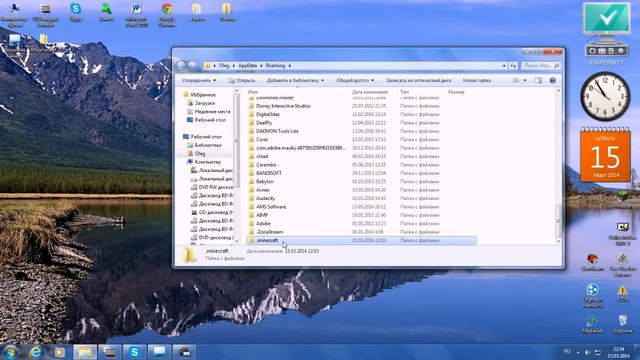The height and width of the screenshot is (360, 640).
Task: Open Windows Media Player from taskbar
Action: pos(60,352)
